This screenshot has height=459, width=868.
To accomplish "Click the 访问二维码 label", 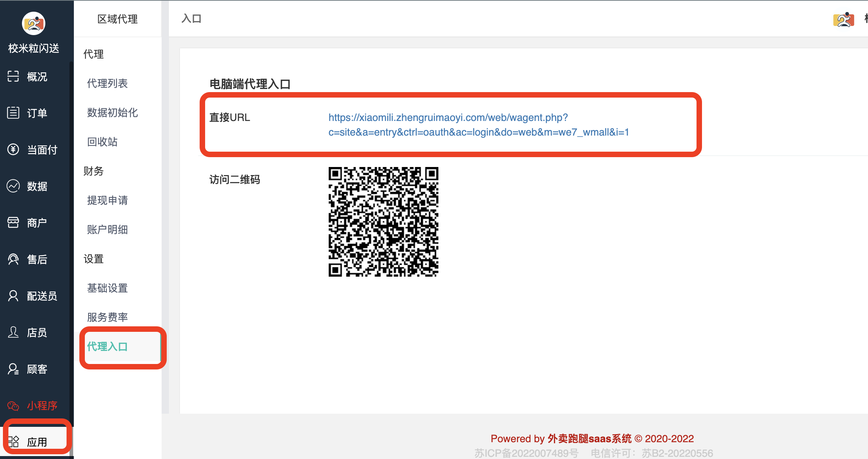I will pos(235,179).
